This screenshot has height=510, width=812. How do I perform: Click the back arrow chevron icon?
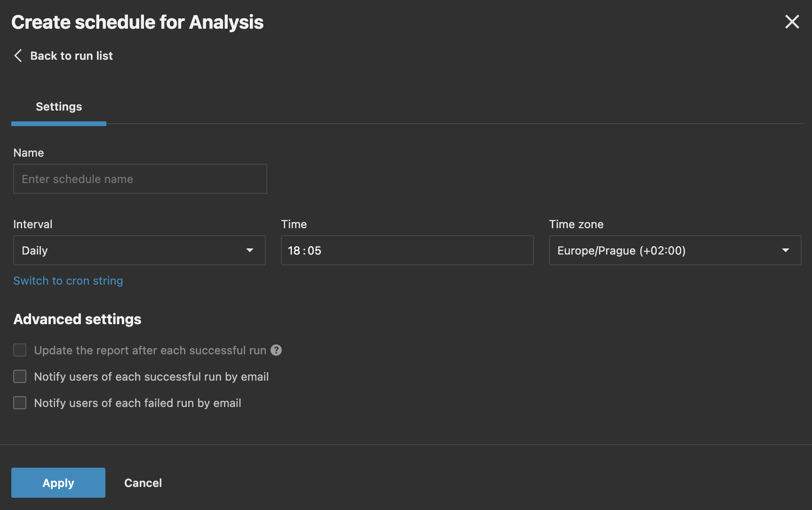[18, 56]
